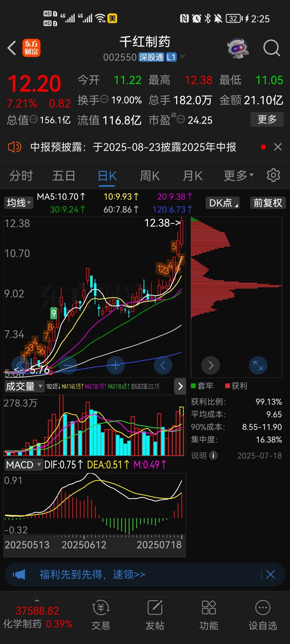290x644 pixels.
Task: Tap the current price 12.20
Action: (x=34, y=84)
